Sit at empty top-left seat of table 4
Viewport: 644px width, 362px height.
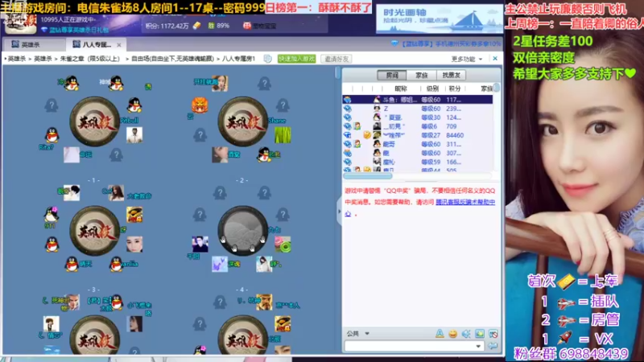pos(220,193)
